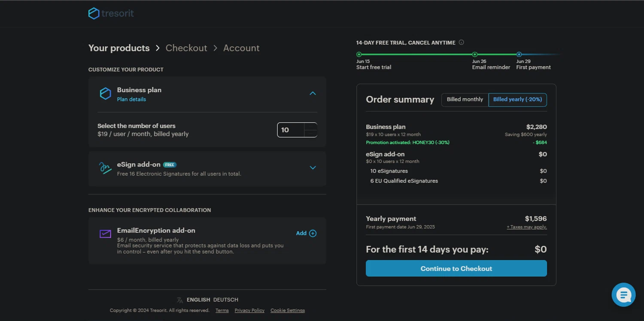
Task: Click the number of users input field
Action: pyautogui.click(x=291, y=130)
